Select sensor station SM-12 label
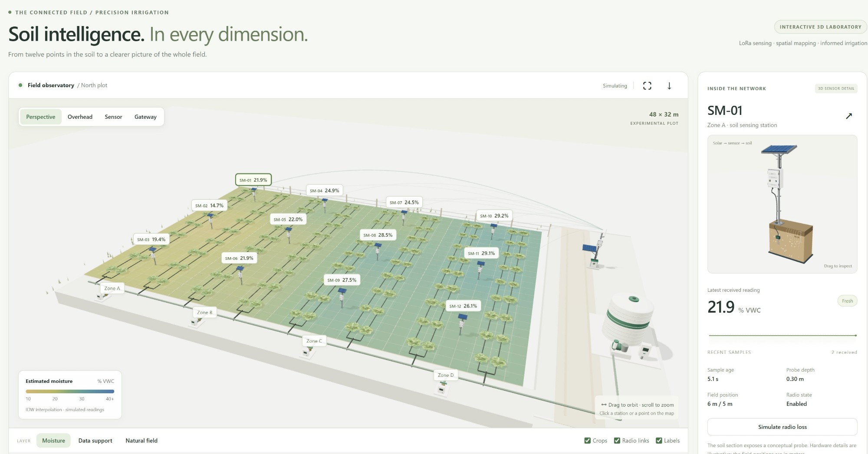Image resolution: width=868 pixels, height=454 pixels. click(x=463, y=306)
